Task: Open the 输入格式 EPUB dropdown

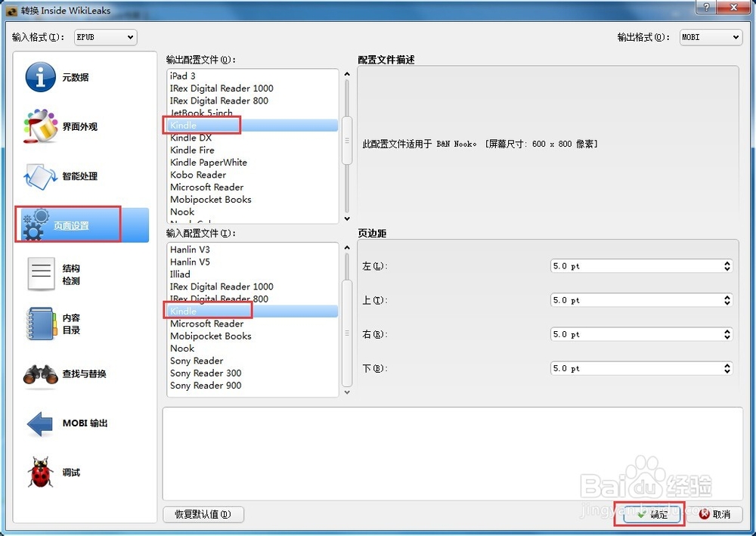Action: tap(106, 37)
